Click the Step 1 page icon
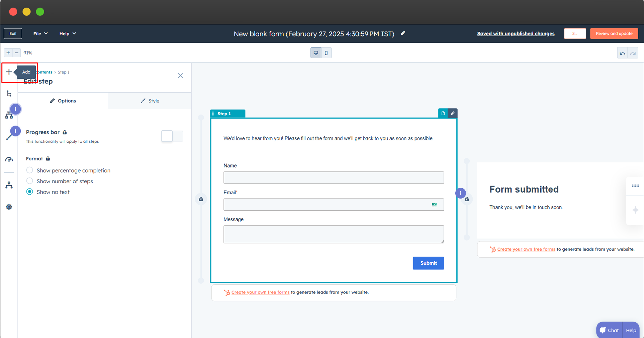The width and height of the screenshot is (644, 338). [443, 113]
